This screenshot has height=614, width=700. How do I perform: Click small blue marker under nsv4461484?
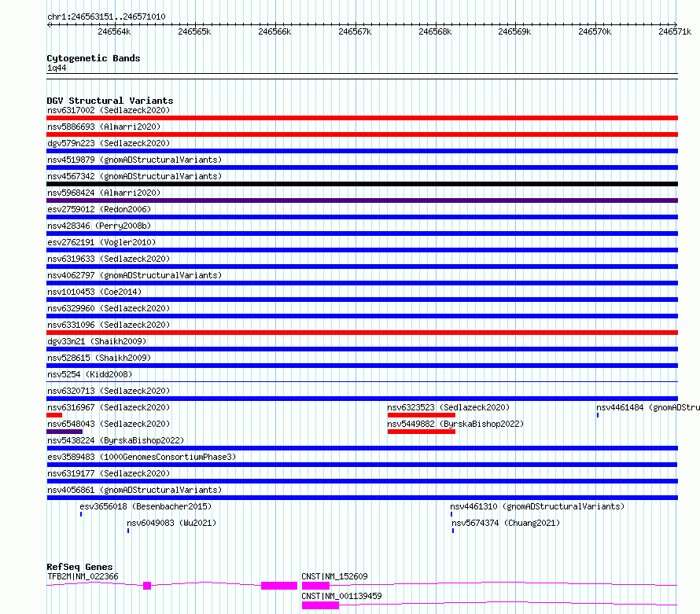point(598,415)
